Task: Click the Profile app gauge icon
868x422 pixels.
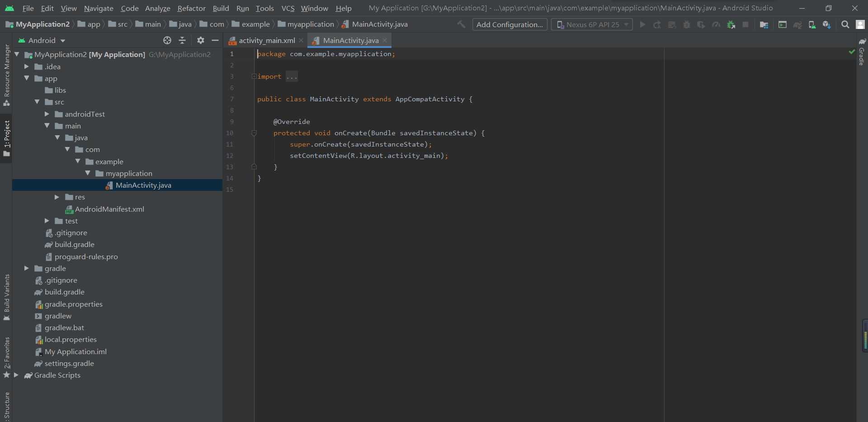Action: click(x=716, y=24)
